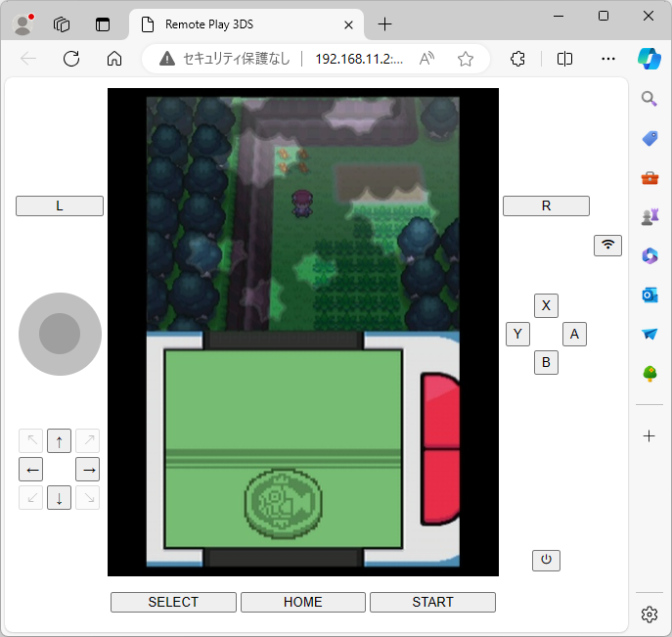Click the sidebar plus to customize
Screen dimensions: 672x637
click(x=650, y=436)
